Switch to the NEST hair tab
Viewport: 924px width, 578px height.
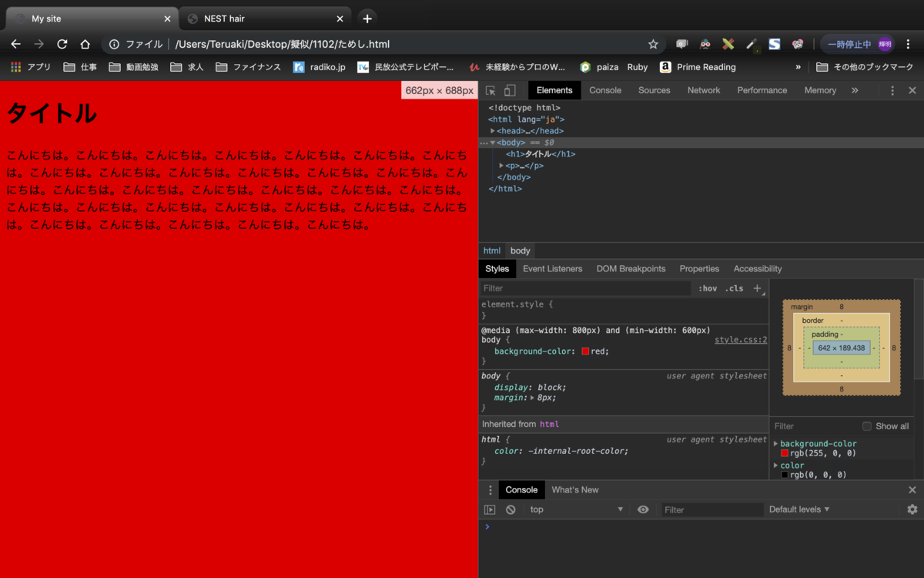click(x=264, y=18)
